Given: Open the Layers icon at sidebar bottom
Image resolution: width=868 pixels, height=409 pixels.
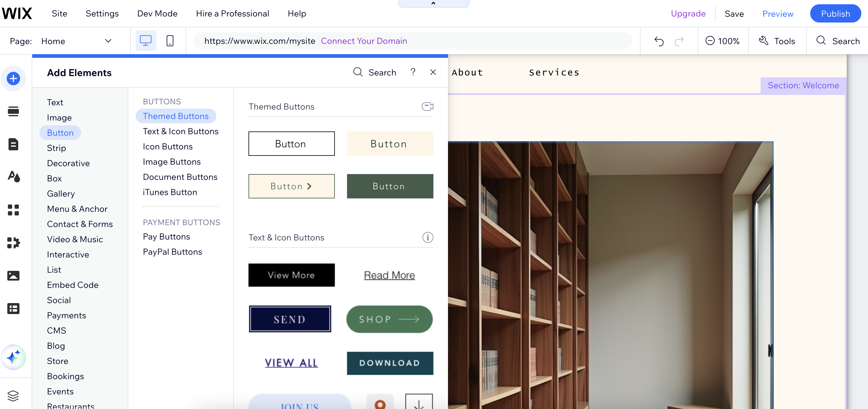Looking at the screenshot, I should pos(13,396).
